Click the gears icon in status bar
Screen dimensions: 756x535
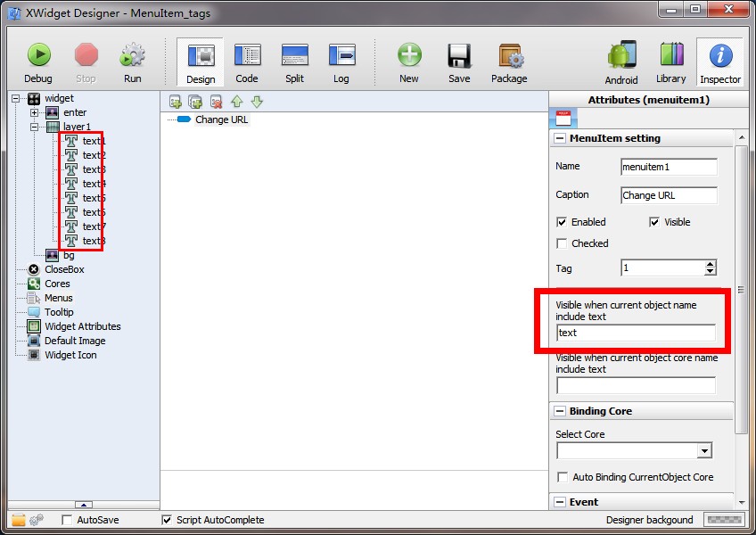37,520
